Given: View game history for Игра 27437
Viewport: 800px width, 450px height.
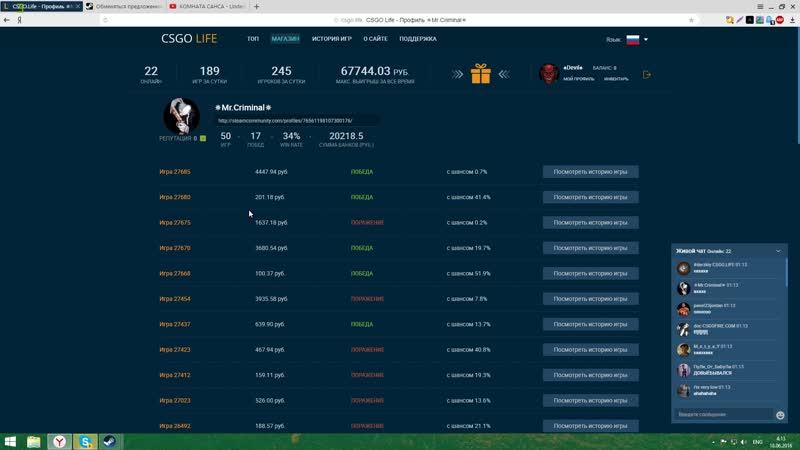Looking at the screenshot, I should 590,324.
